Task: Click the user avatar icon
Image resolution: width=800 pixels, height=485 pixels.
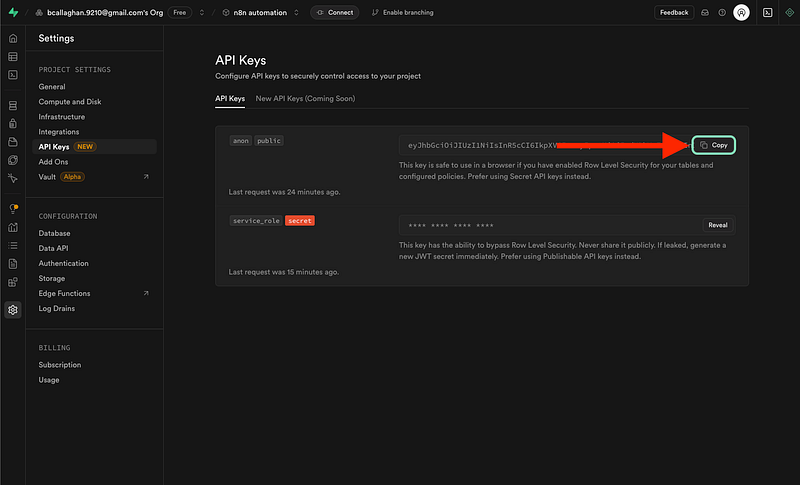Action: 741,12
